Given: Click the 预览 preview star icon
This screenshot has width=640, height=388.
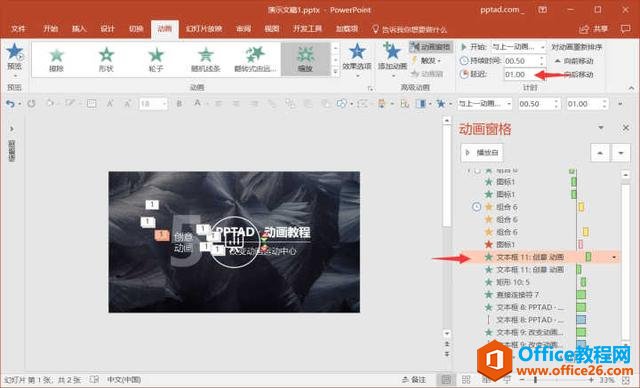Looking at the screenshot, I should pyautogui.click(x=14, y=52).
